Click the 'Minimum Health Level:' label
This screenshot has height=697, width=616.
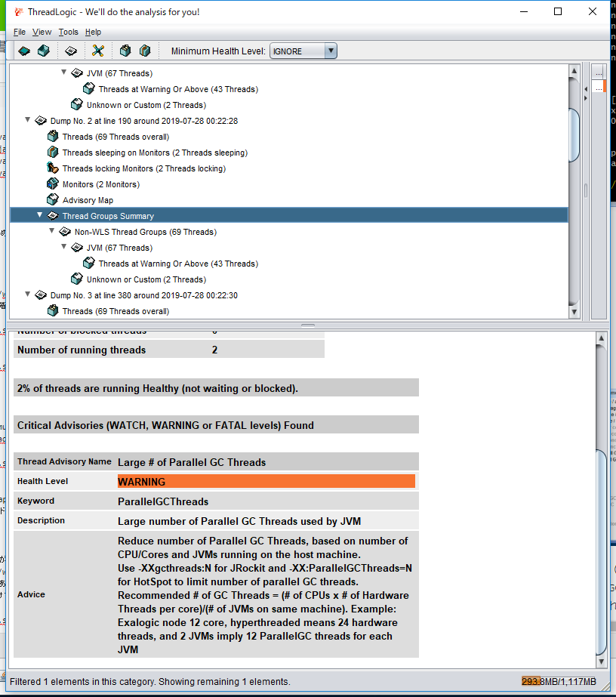pos(218,51)
